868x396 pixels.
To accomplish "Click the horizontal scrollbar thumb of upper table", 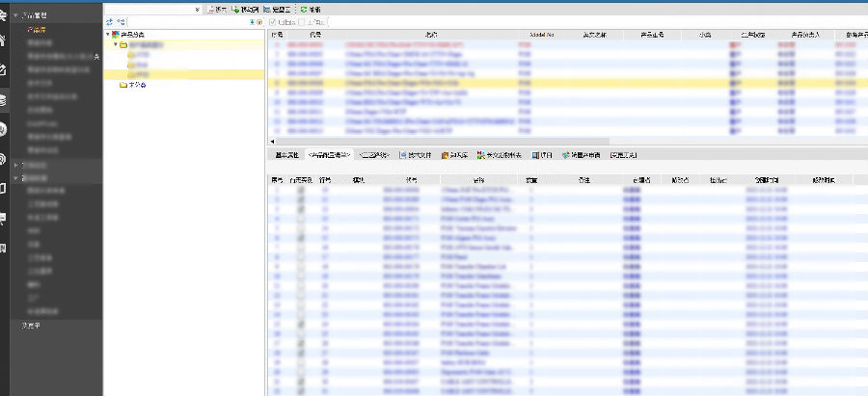I will (443, 142).
